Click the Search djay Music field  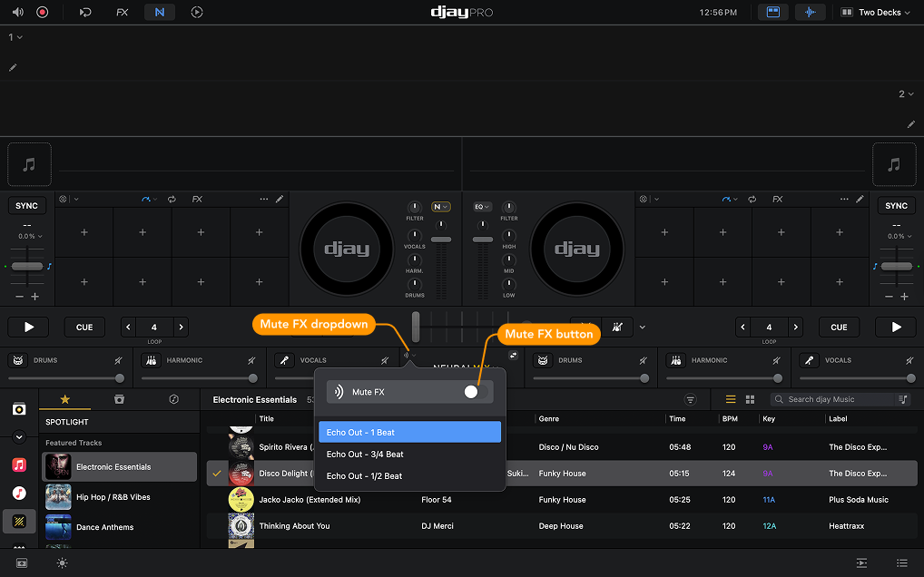click(835, 399)
